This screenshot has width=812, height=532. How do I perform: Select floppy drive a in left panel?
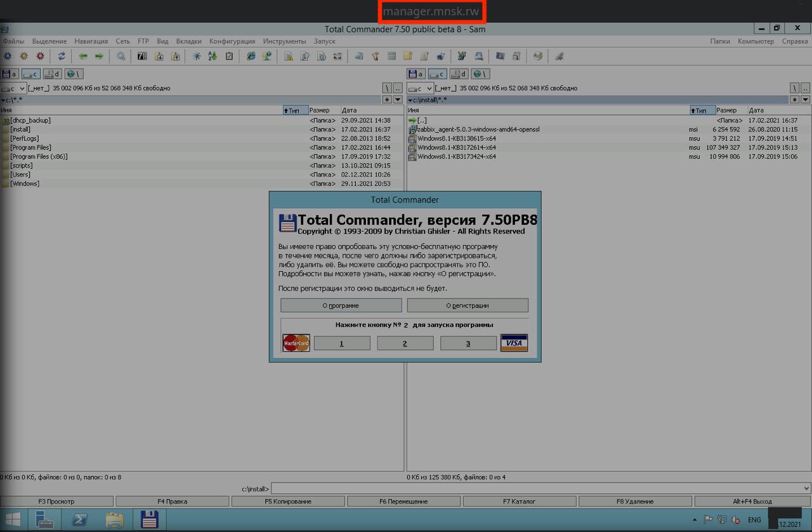click(x=10, y=74)
